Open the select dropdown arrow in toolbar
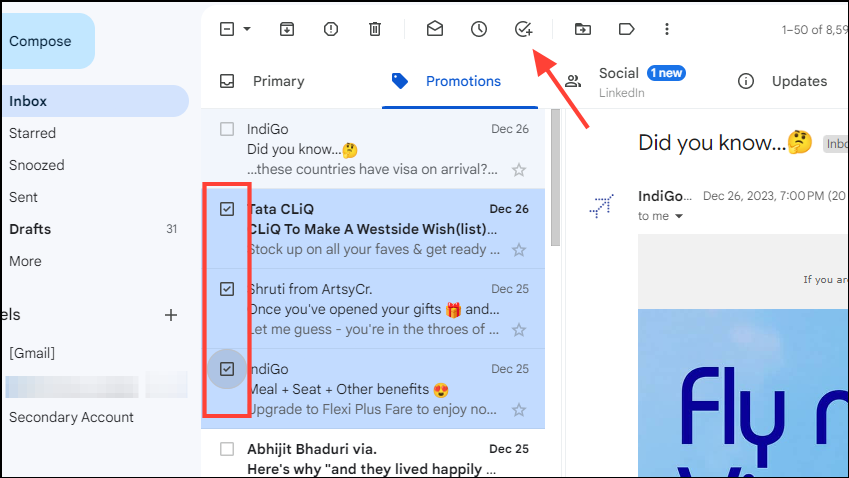The height and width of the screenshot is (478, 849). click(247, 29)
